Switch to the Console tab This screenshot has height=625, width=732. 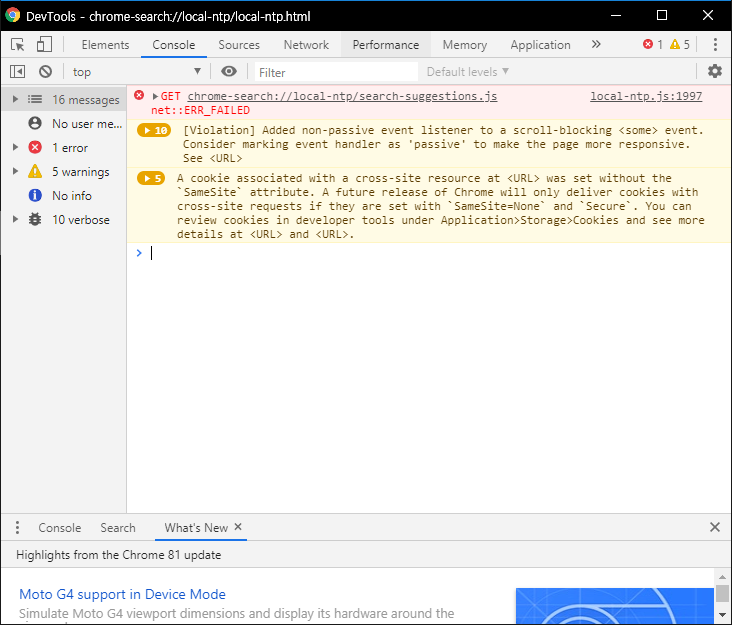pyautogui.click(x=174, y=45)
